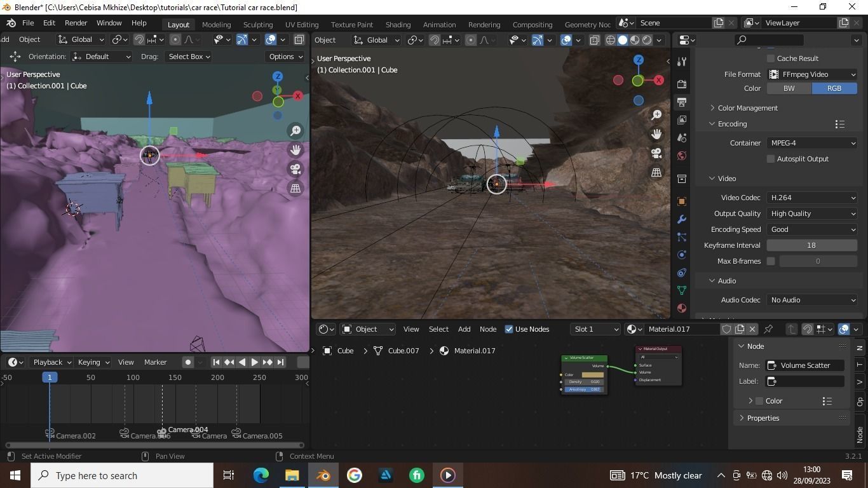Open the Slot 1 dropdown
868x488 pixels.
point(595,329)
